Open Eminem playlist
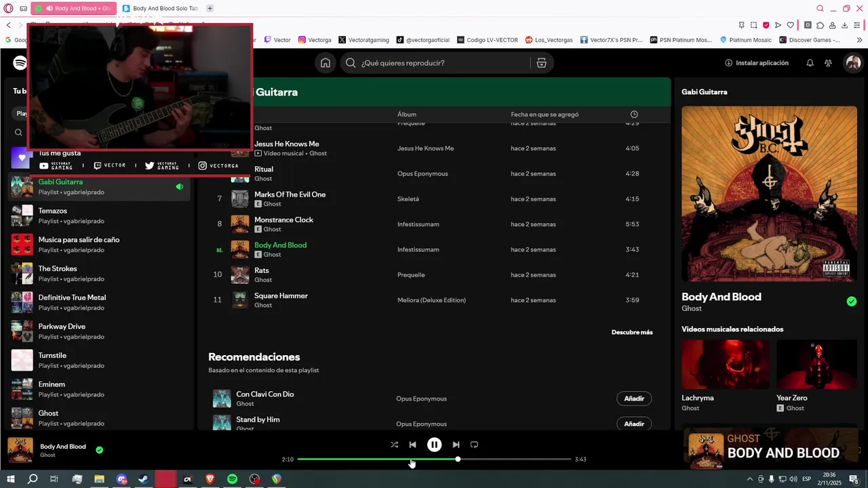The image size is (868, 488). click(99, 389)
